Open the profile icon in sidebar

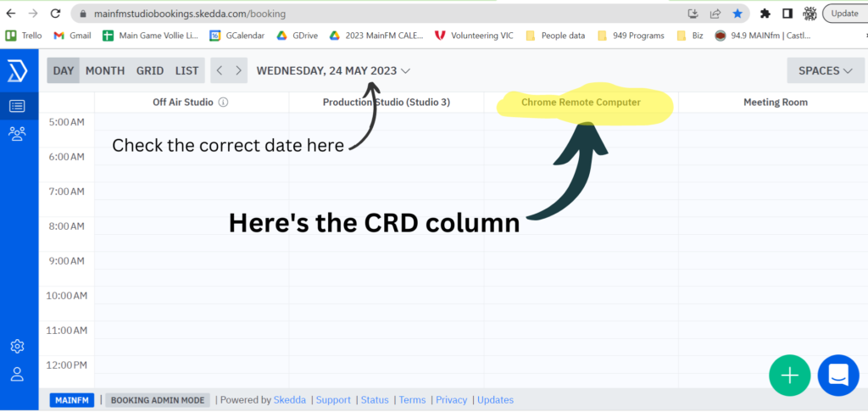click(x=17, y=374)
